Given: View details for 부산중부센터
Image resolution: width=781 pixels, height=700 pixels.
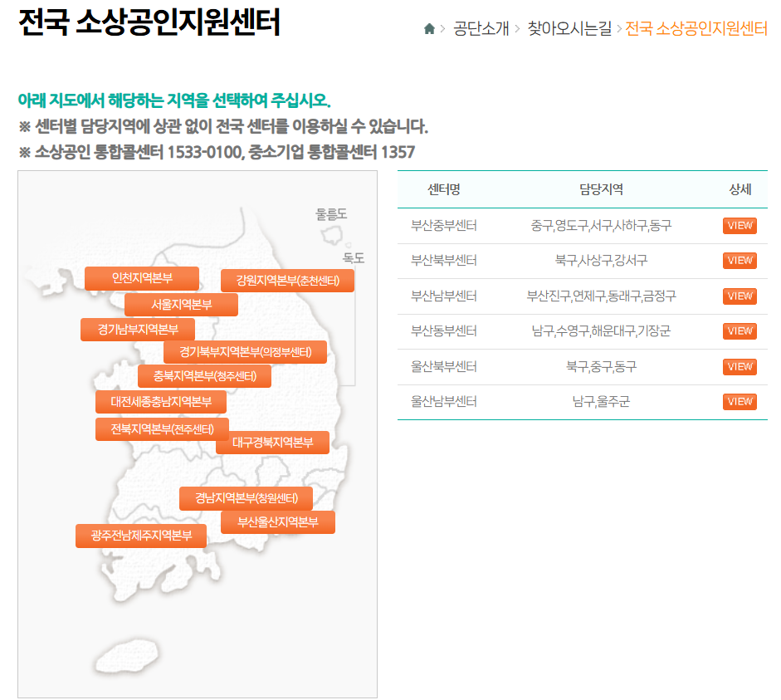Looking at the screenshot, I should tap(739, 225).
